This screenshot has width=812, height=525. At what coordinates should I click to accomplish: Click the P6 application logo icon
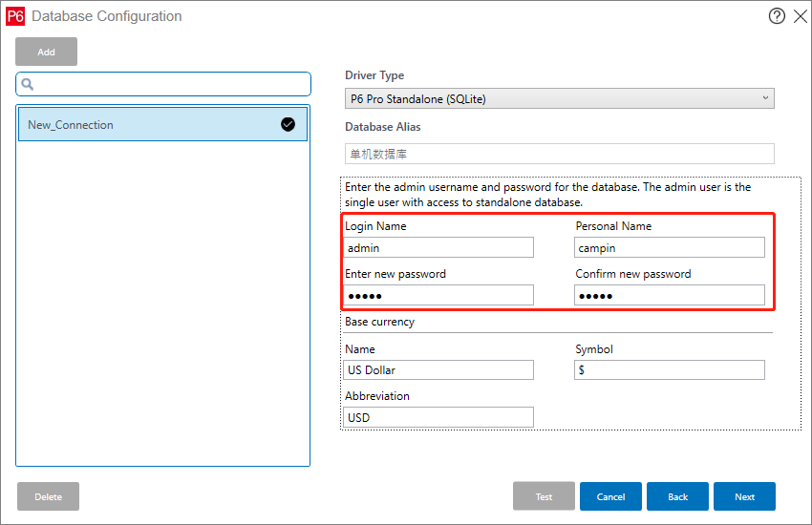tap(15, 16)
